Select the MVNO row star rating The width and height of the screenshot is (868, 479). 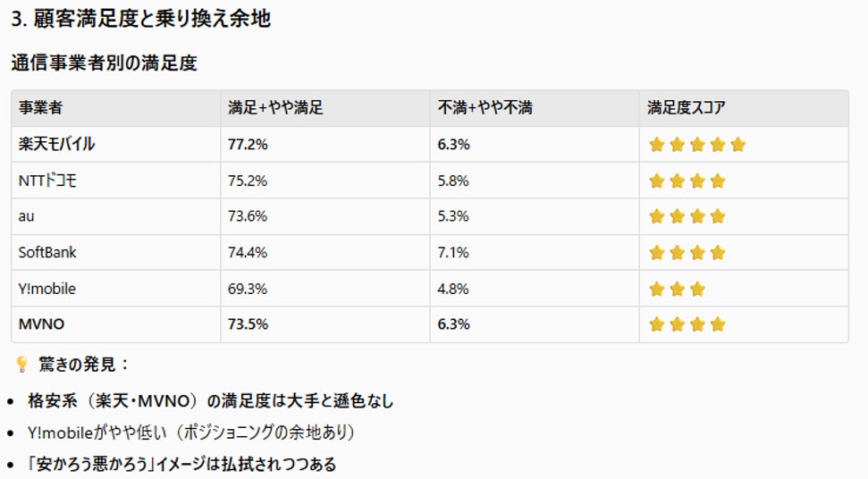pyautogui.click(x=687, y=324)
